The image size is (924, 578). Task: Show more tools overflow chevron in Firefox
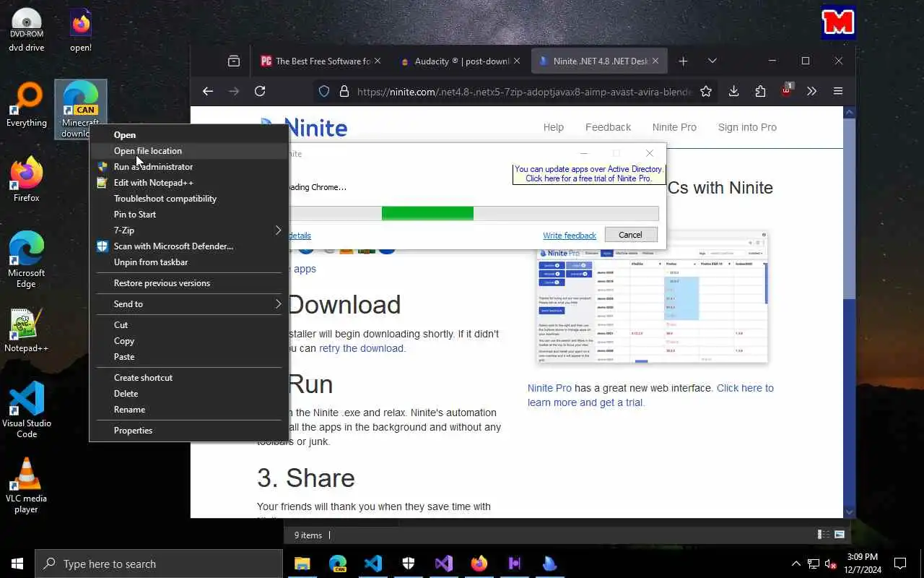pyautogui.click(x=812, y=91)
